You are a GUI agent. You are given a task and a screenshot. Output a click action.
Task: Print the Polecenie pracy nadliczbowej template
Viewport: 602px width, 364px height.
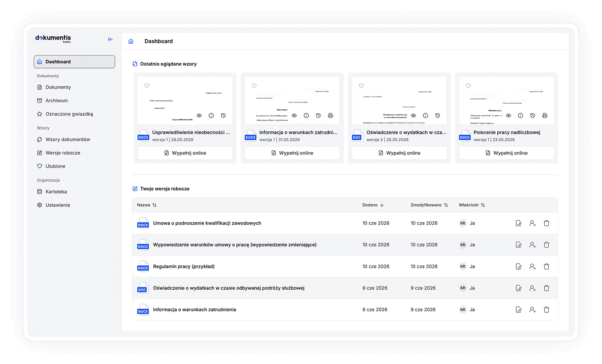coord(545,116)
